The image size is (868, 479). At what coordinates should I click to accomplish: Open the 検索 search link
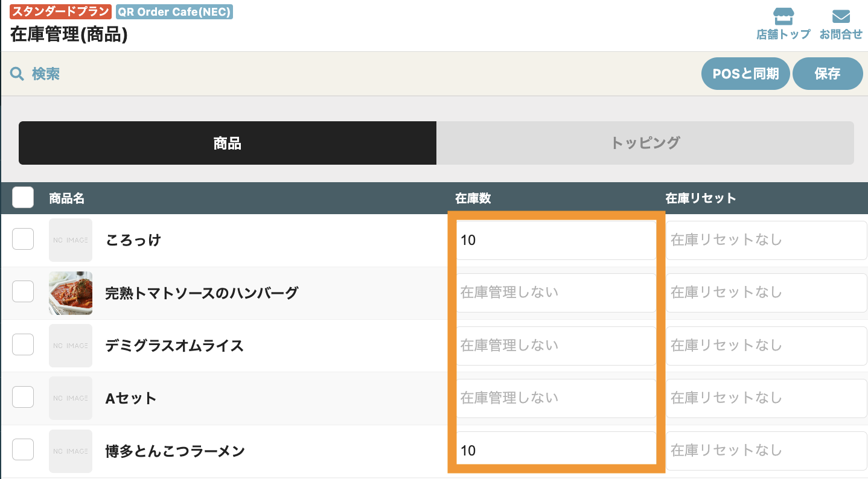point(46,74)
